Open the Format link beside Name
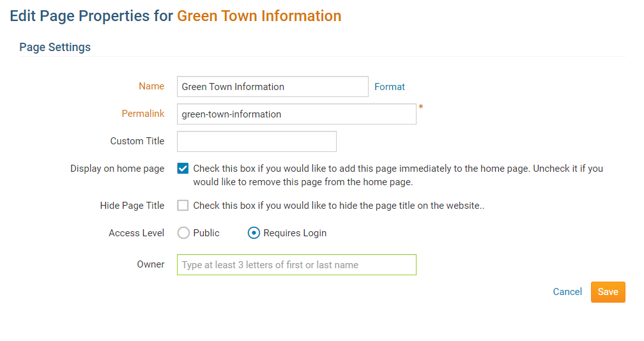The width and height of the screenshot is (644, 341). pos(390,87)
